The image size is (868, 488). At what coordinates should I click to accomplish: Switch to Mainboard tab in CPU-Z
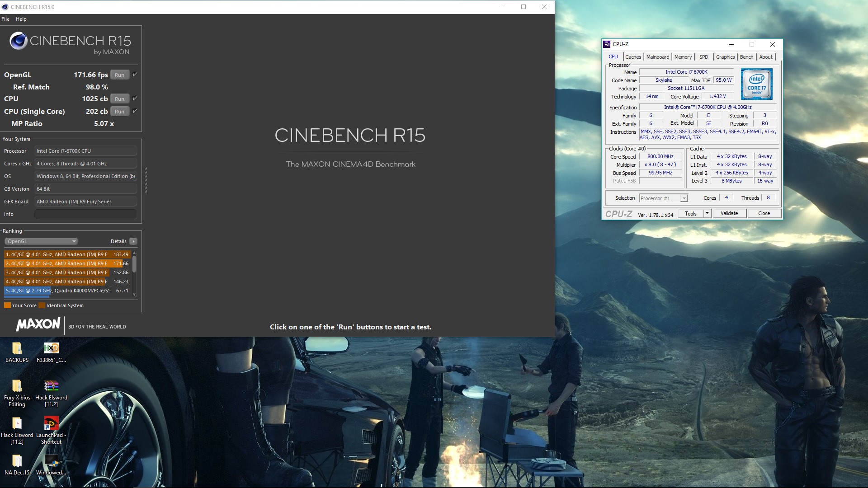point(657,57)
